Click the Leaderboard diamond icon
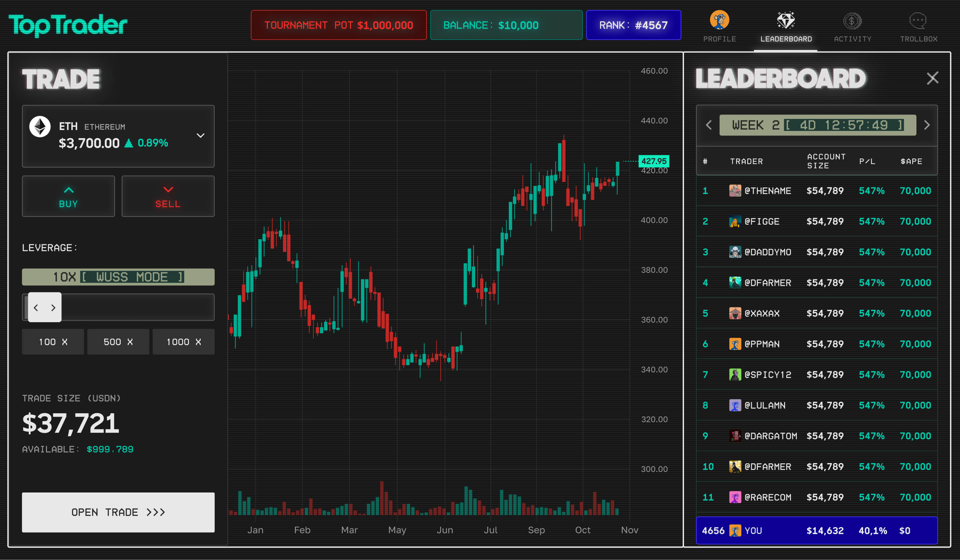 [785, 20]
